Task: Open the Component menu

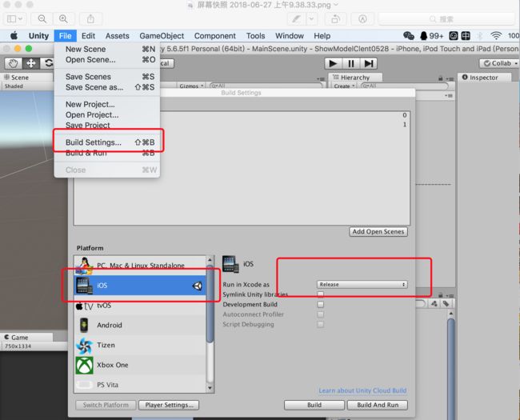Action: click(215, 35)
